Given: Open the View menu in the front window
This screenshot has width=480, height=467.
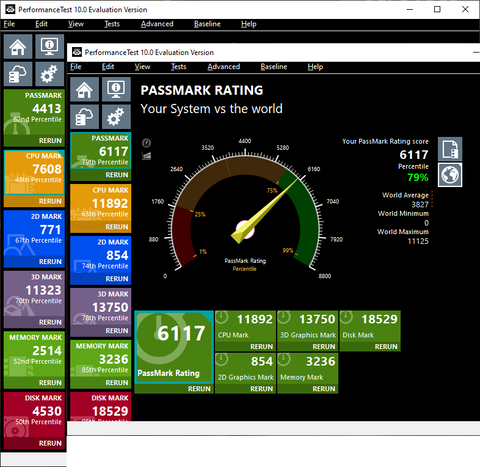Looking at the screenshot, I should (142, 67).
